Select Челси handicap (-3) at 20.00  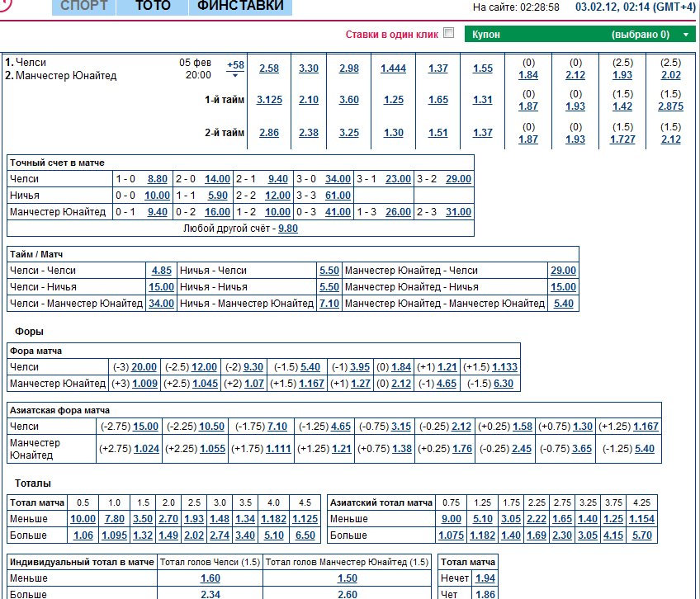144,367
